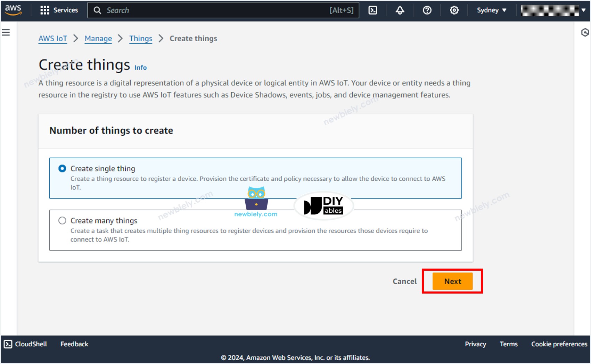Image resolution: width=591 pixels, height=364 pixels.
Task: Navigate to the Things breadcrumb
Action: tap(140, 39)
